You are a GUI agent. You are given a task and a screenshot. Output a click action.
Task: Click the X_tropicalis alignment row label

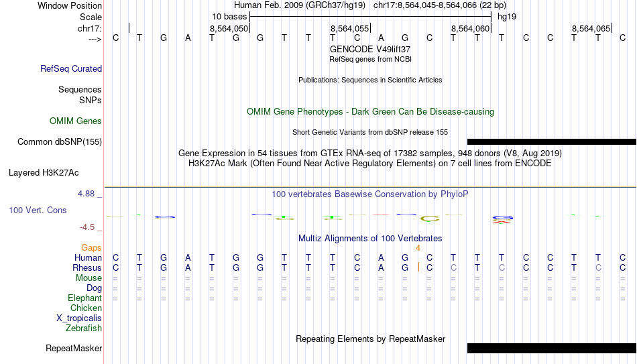(x=79, y=318)
